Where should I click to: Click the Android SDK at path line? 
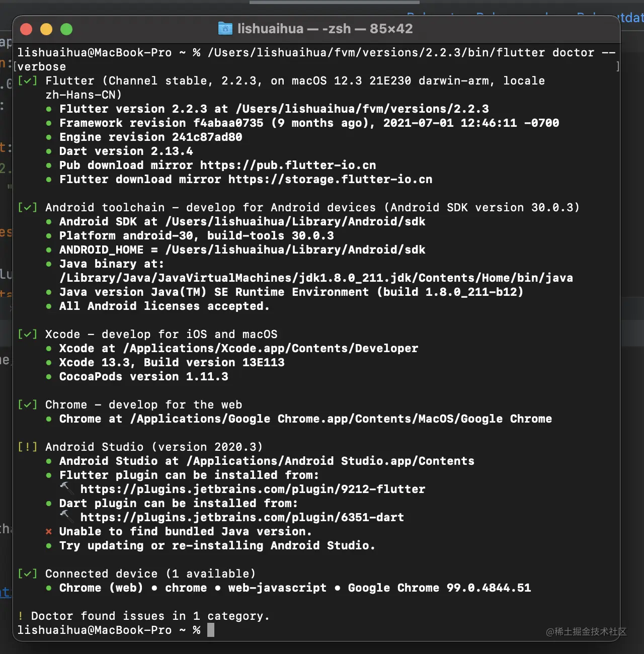point(242,222)
